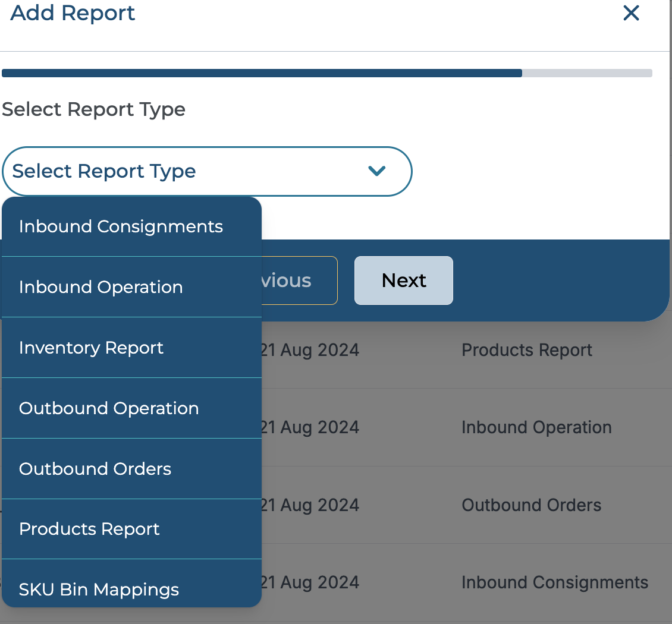
Task: Click Inbound Operation cell in background table
Action: pos(536,427)
